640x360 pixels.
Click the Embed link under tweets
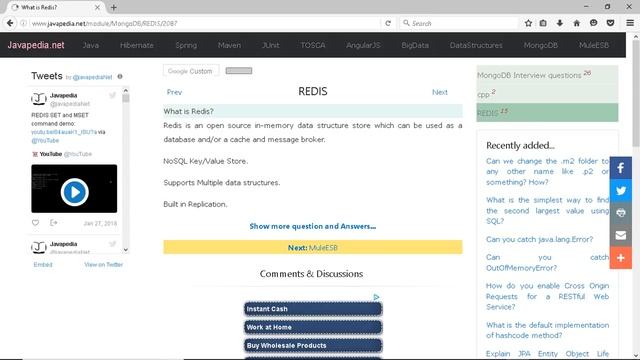pos(43,264)
